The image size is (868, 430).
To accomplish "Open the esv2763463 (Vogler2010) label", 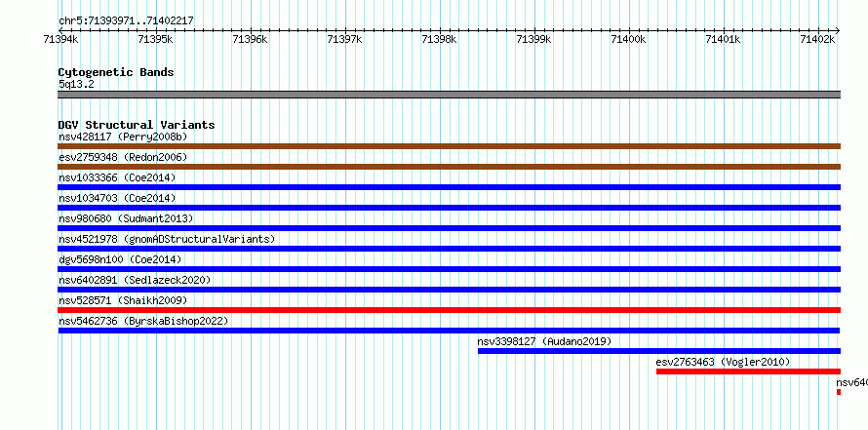I will 723,362.
